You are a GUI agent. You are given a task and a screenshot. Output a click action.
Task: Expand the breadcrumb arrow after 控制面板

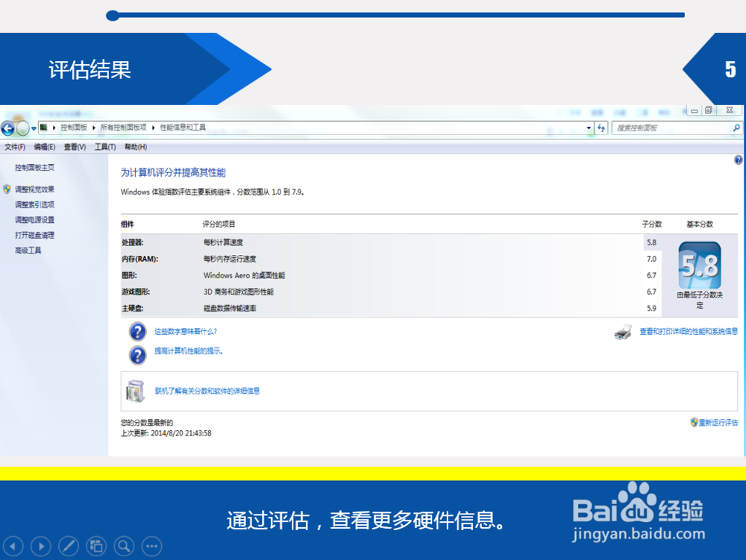pos(93,128)
